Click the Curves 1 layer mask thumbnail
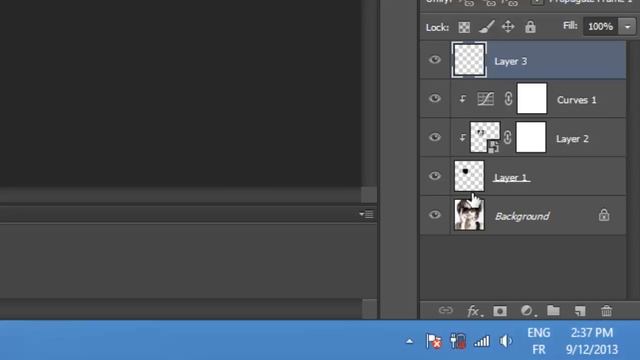 pyautogui.click(x=532, y=99)
